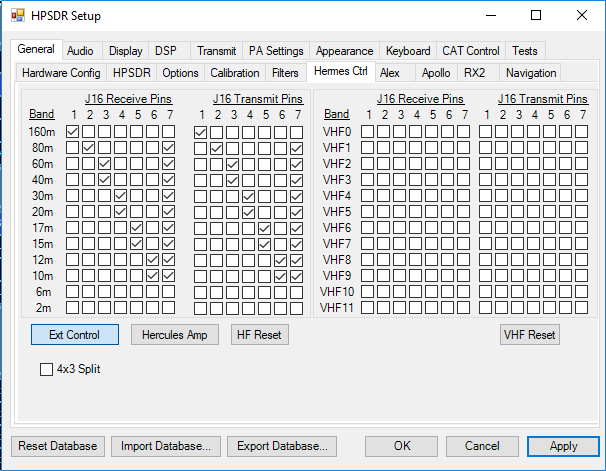Confirm settings with OK button
The width and height of the screenshot is (606, 471).
pyautogui.click(x=402, y=446)
